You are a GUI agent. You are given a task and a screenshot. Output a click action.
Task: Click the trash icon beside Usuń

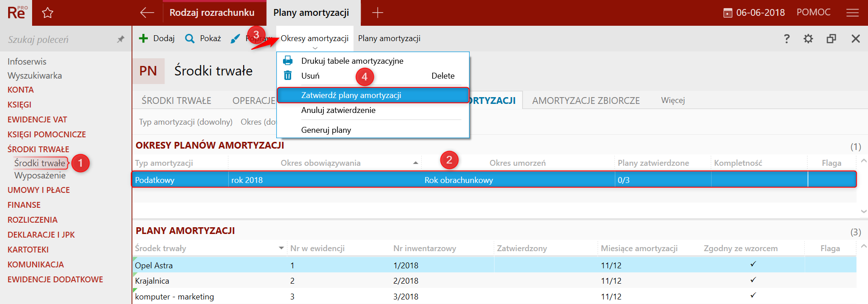tap(288, 75)
